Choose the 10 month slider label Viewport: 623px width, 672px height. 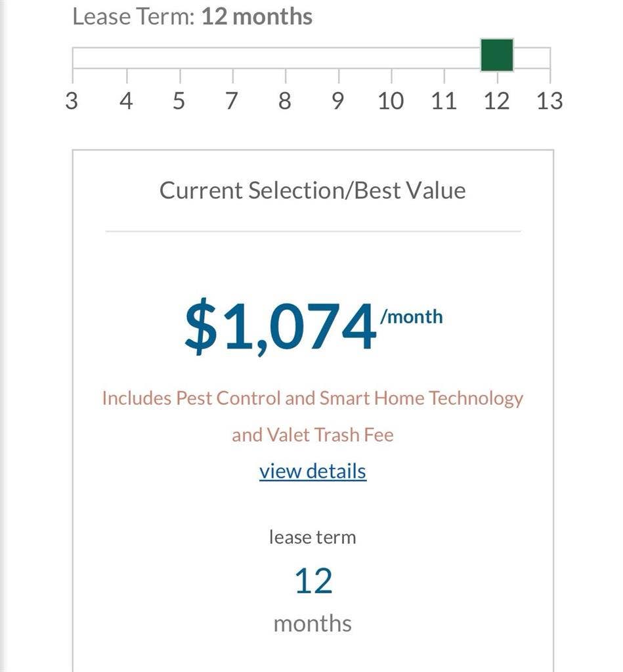tap(391, 101)
